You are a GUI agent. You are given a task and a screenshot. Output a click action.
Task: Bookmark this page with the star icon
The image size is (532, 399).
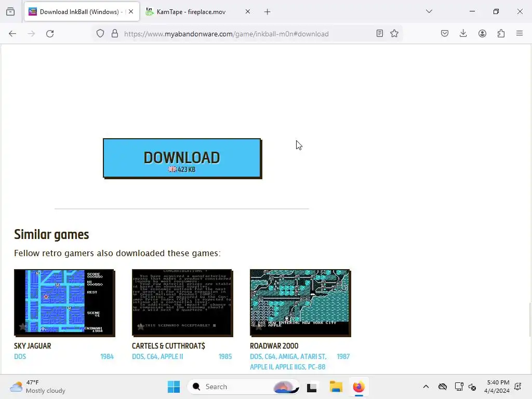(x=394, y=33)
